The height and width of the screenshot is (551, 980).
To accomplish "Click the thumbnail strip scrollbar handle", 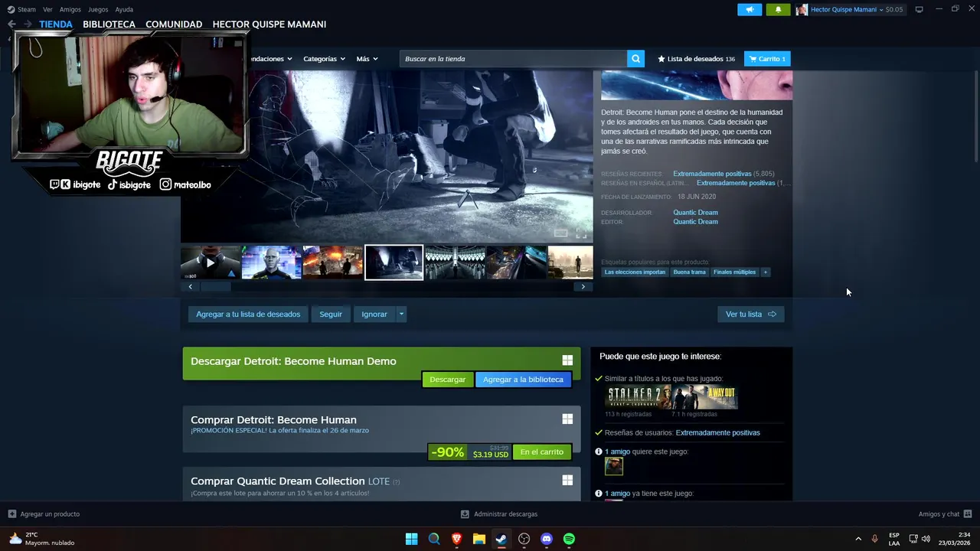I will [216, 286].
